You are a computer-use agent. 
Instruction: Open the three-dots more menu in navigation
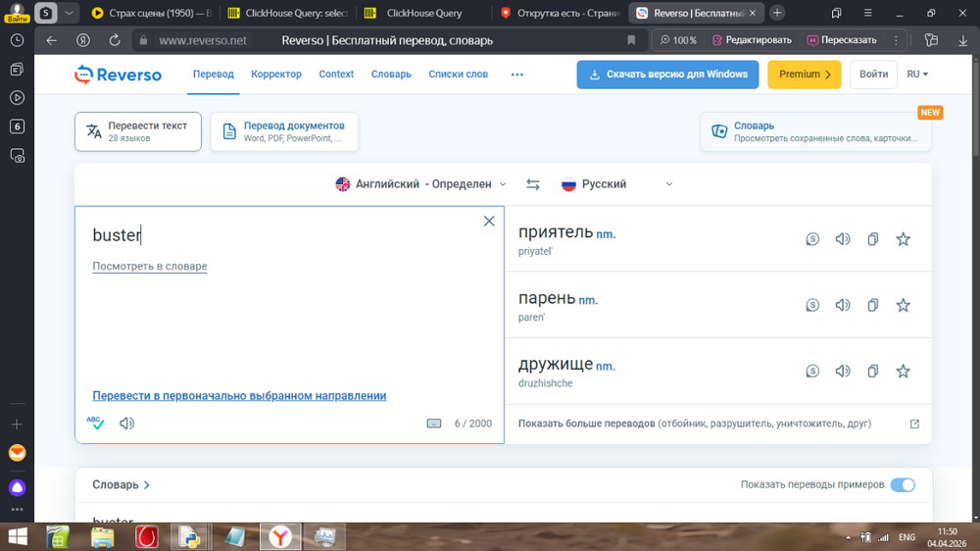[x=516, y=75]
